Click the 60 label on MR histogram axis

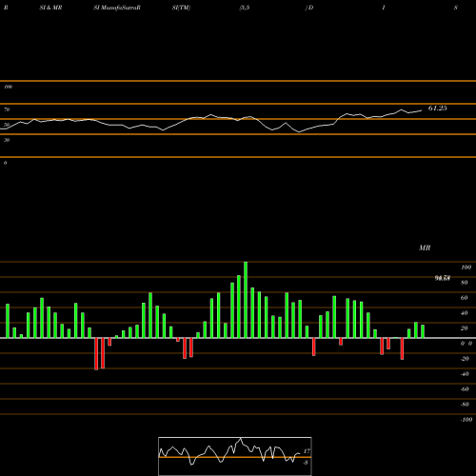pos(465,298)
